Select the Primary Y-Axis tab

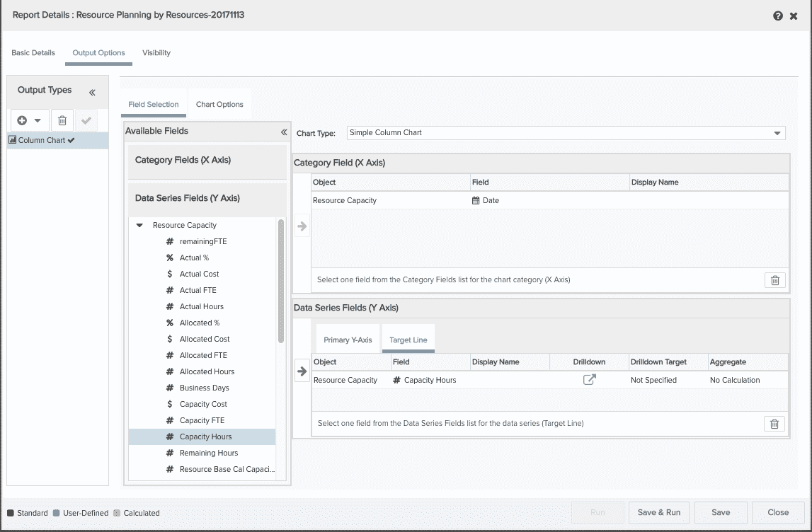pos(348,340)
